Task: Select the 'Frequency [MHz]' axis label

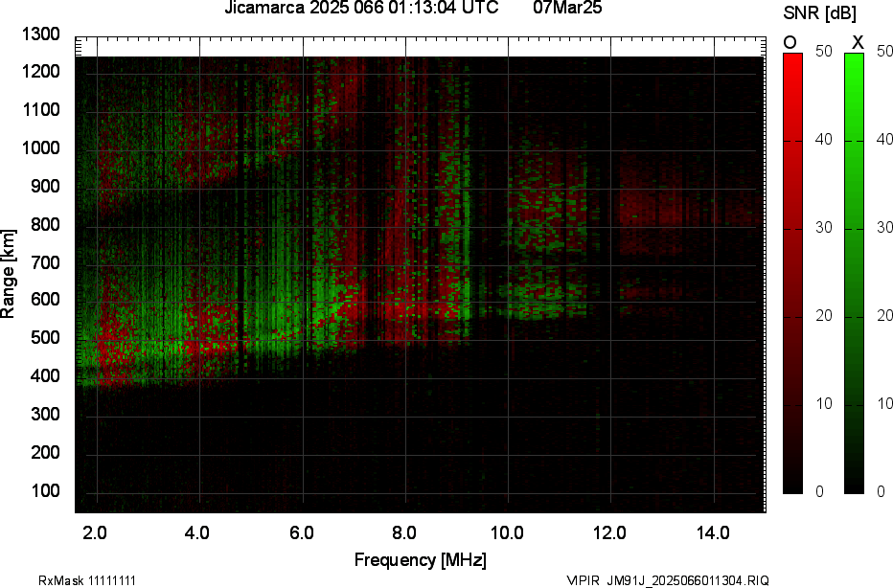Action: pos(420,560)
